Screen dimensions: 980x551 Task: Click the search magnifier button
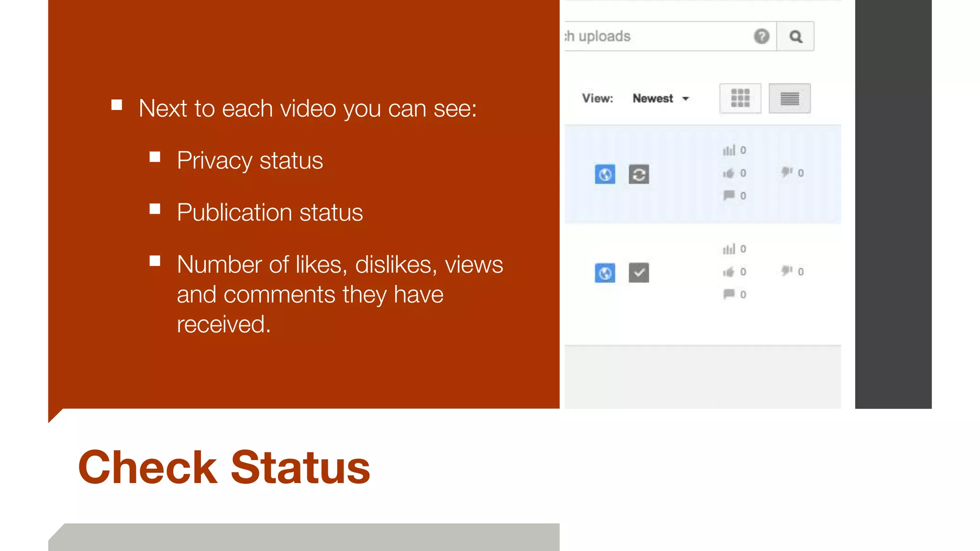(x=795, y=36)
